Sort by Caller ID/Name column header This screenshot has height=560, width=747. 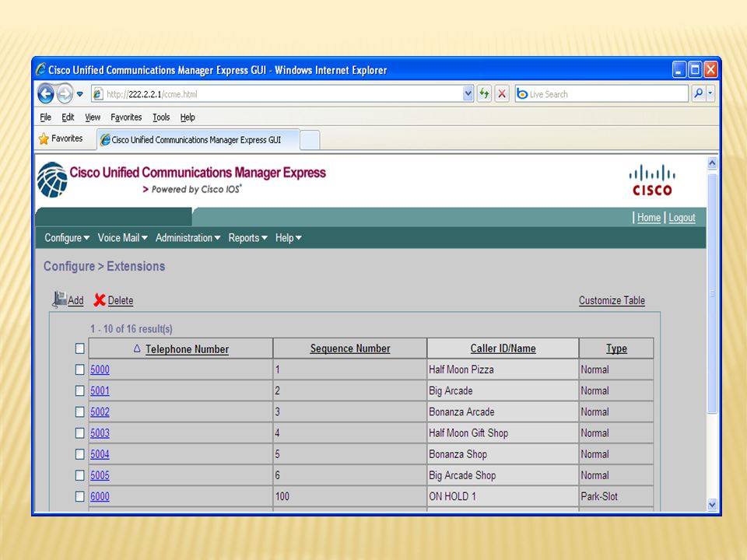[503, 348]
